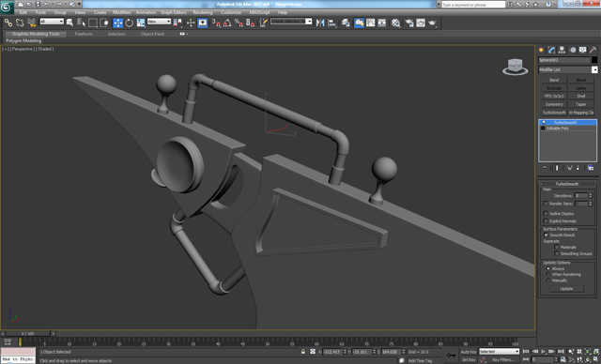Expand the Editable Poly stack entry
Image resolution: width=601 pixels, height=364 pixels.
(x=543, y=129)
